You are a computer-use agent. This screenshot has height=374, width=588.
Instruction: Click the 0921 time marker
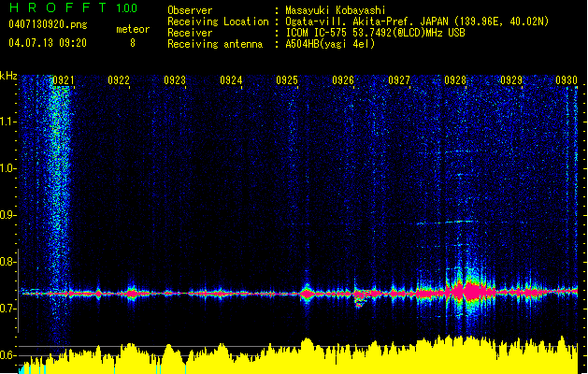pos(63,80)
